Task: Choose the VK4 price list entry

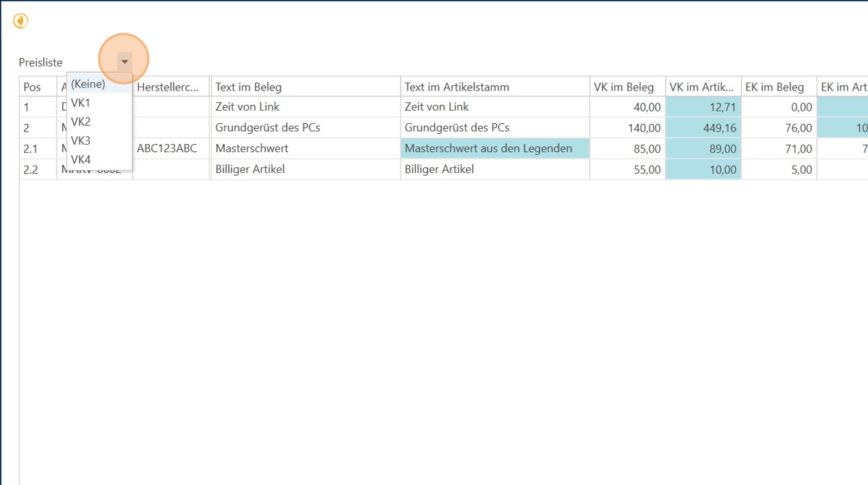Action: tap(81, 159)
